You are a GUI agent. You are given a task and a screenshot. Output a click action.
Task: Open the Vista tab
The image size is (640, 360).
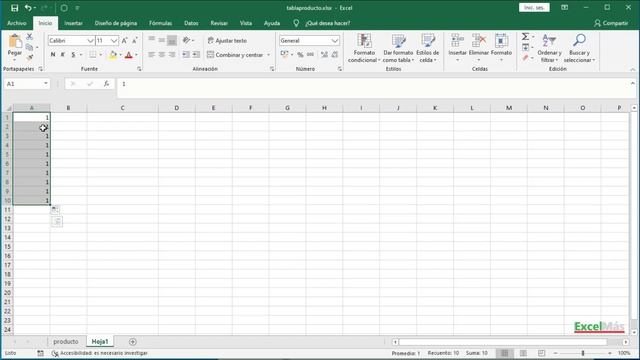pos(246,23)
